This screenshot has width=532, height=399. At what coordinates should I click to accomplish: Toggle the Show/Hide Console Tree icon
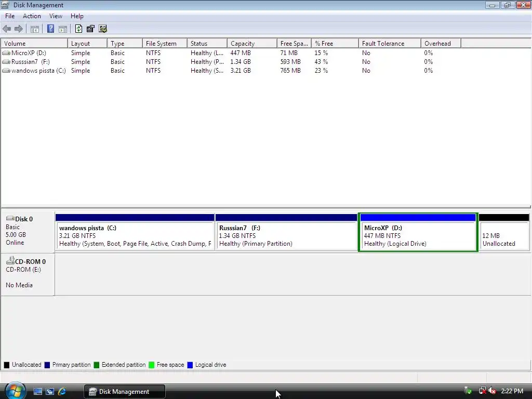(35, 29)
